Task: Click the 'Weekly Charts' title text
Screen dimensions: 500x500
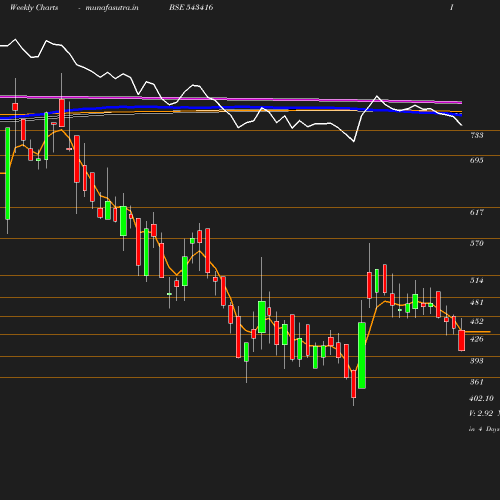Action: pyautogui.click(x=34, y=7)
